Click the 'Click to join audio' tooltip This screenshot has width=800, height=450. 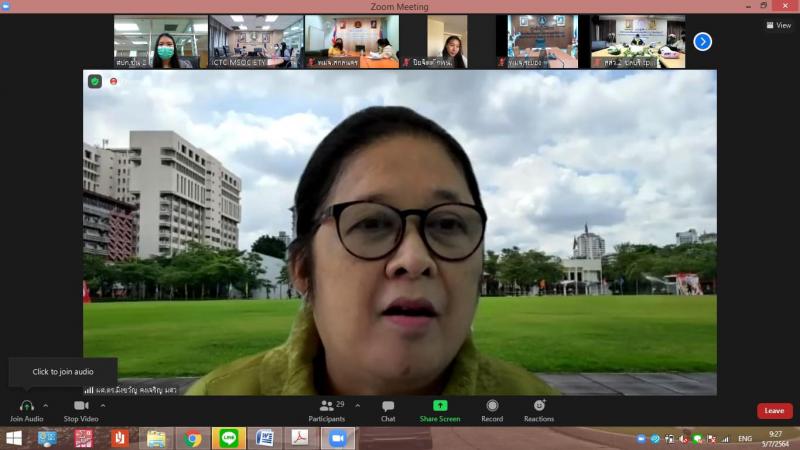[63, 371]
